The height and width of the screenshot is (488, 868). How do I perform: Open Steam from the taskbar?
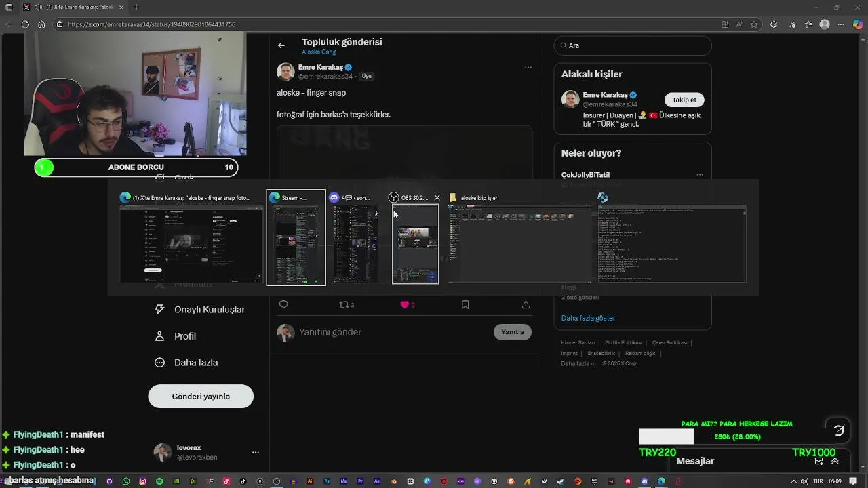[561, 481]
